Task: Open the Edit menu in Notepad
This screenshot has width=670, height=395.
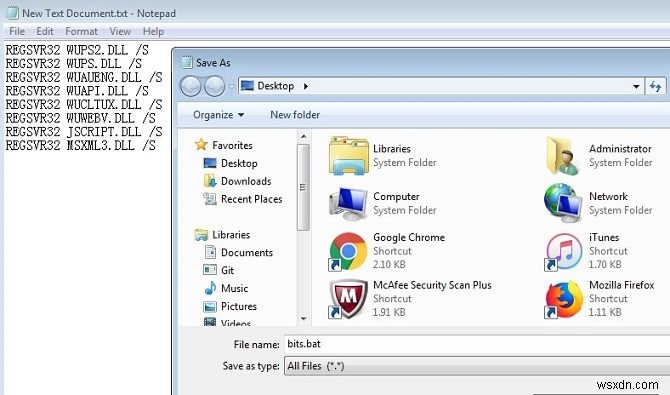Action: pyautogui.click(x=45, y=32)
